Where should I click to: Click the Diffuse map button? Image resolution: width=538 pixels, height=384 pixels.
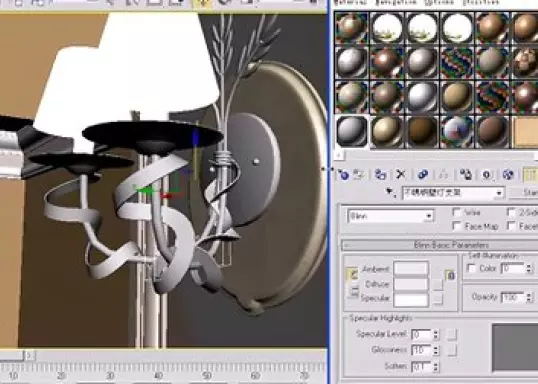tap(437, 284)
